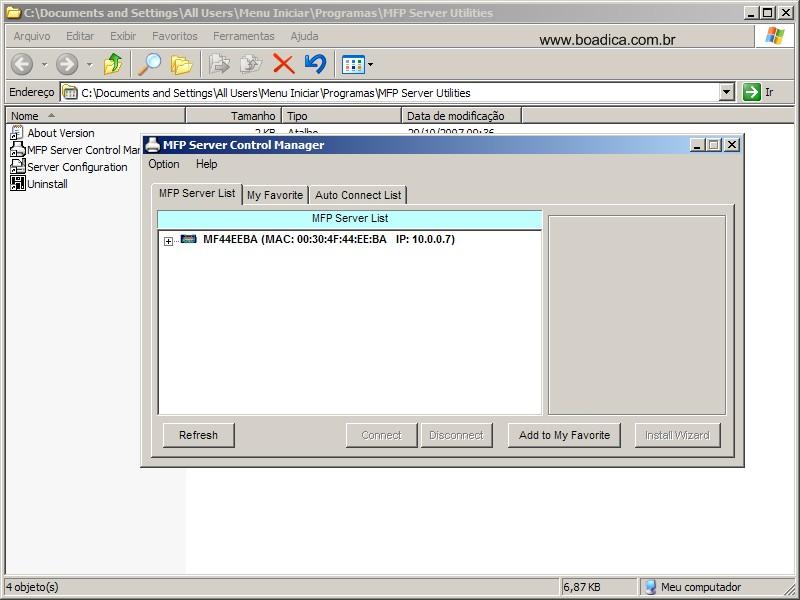Open the Ajuda menu
This screenshot has width=800, height=600.
[304, 36]
